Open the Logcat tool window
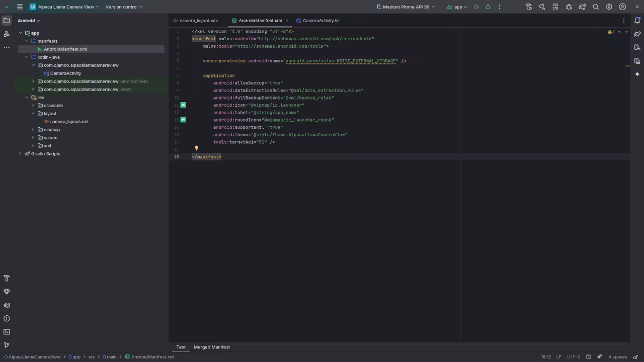 click(x=7, y=305)
